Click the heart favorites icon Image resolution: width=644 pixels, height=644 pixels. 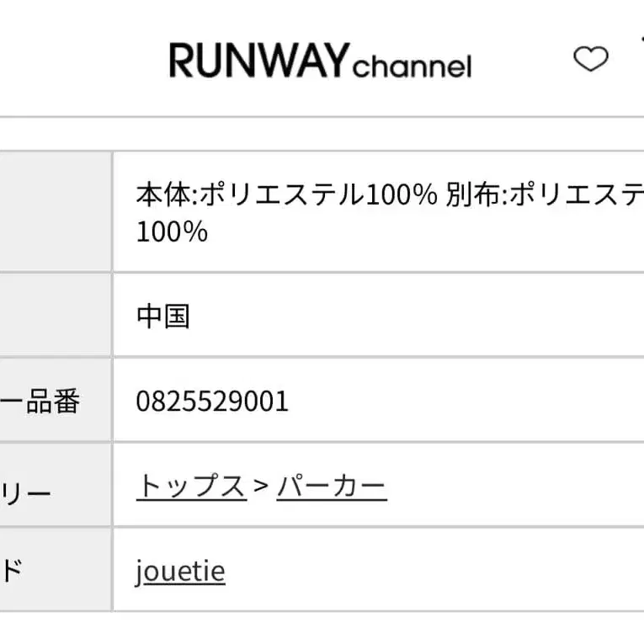(590, 59)
